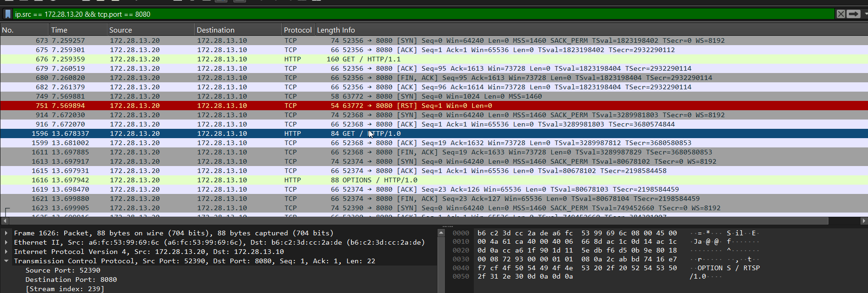Click hex dump offset row 0000

[x=461, y=233]
